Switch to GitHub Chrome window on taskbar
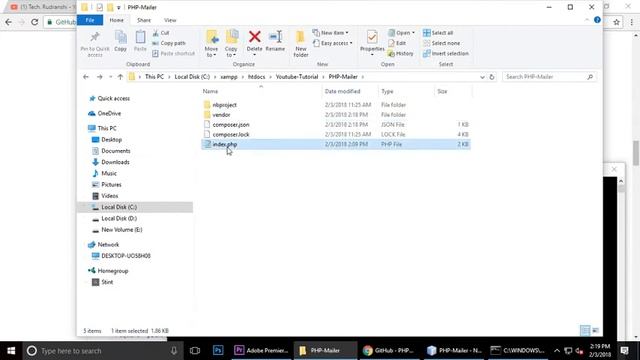The image size is (640, 360). pyautogui.click(x=389, y=351)
